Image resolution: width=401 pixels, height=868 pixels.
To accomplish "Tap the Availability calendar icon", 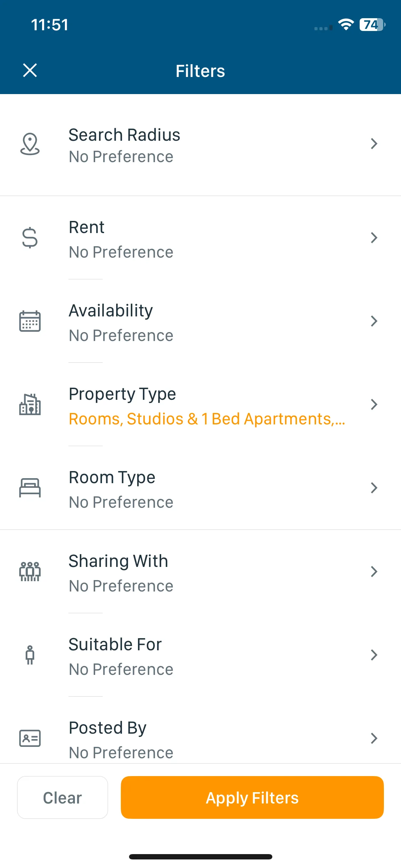I will [30, 321].
